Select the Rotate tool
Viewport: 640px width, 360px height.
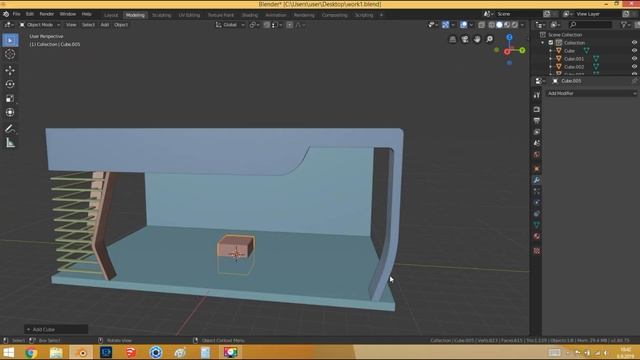coord(10,84)
